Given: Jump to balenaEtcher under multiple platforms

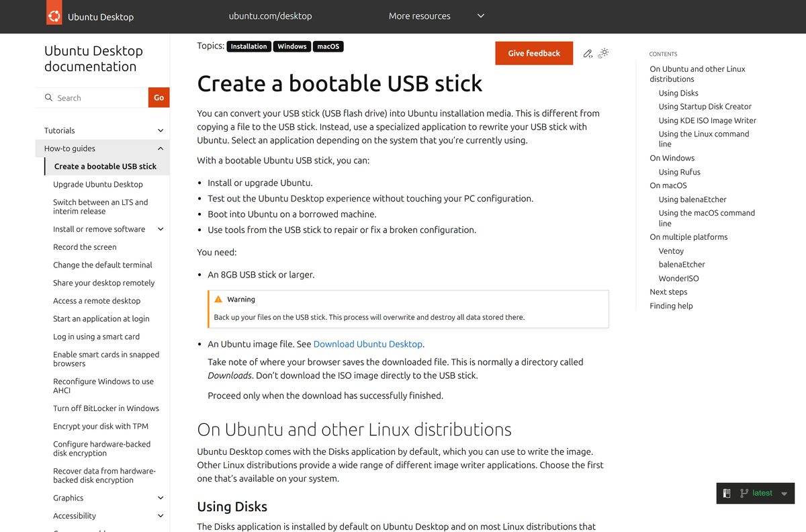Looking at the screenshot, I should tap(682, 265).
